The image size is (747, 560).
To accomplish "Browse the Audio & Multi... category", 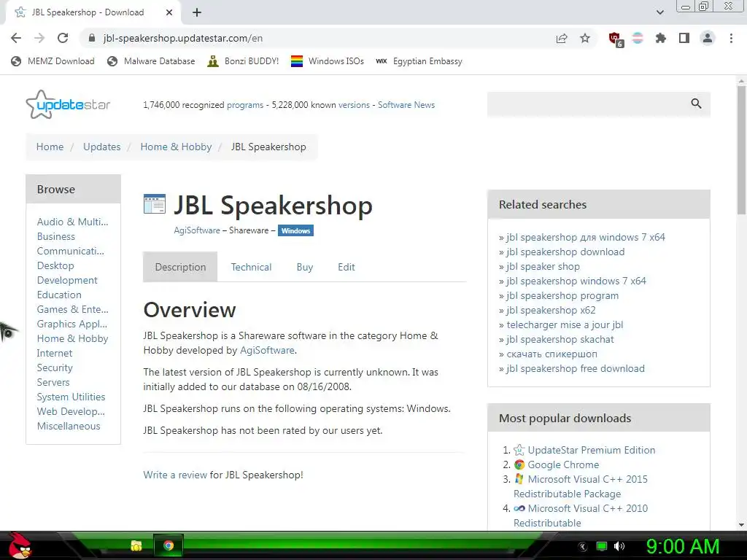I will click(72, 222).
